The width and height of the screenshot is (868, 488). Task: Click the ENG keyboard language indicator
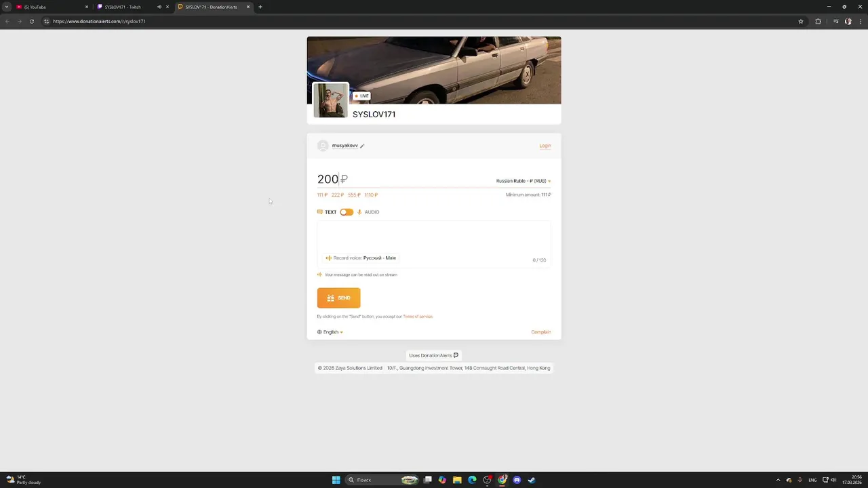point(812,480)
